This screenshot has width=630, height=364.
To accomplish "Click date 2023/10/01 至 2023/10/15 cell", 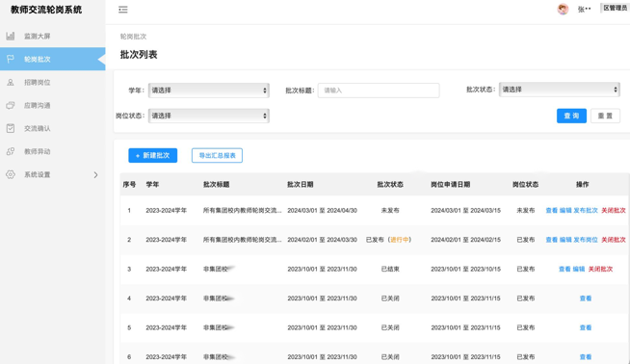I will point(465,269).
